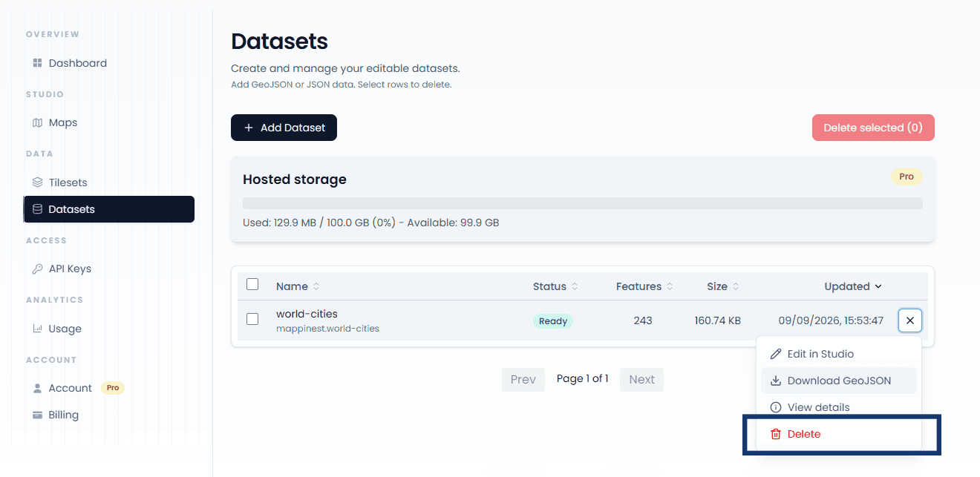Click the 09/09/2026, 15:53:47 timestamp
This screenshot has width=980, height=477.
click(x=831, y=320)
